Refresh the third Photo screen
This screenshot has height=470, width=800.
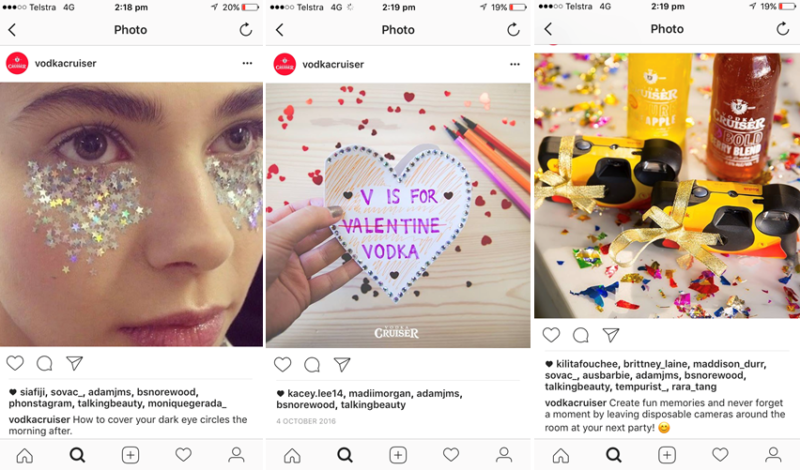(783, 29)
